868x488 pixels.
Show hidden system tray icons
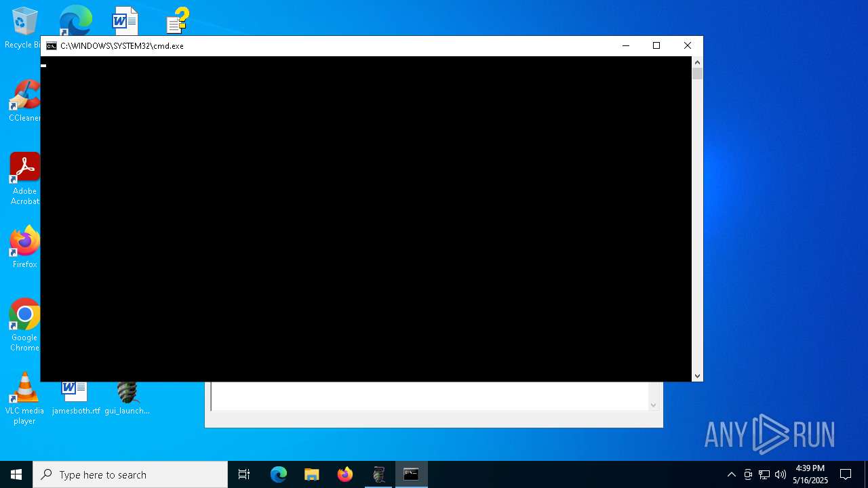coord(731,474)
